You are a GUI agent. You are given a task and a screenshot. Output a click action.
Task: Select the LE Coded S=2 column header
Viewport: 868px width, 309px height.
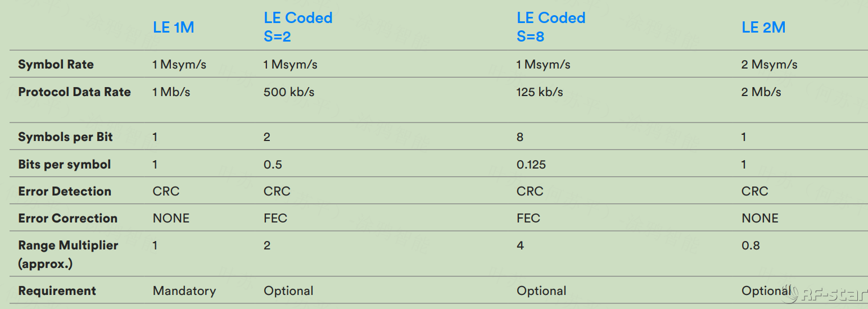click(298, 27)
